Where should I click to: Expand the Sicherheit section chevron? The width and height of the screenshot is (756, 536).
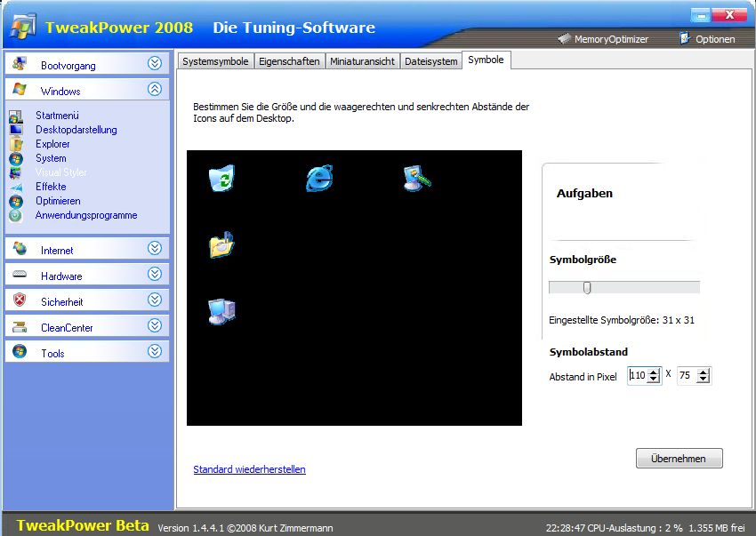point(155,300)
